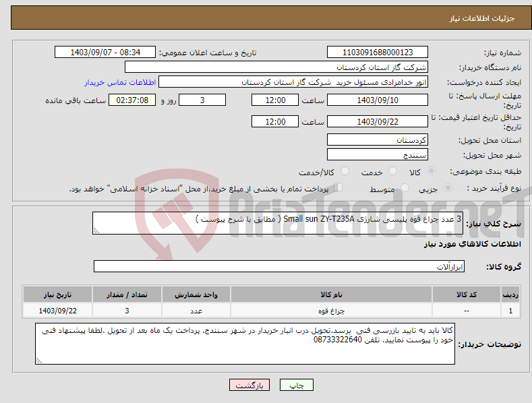The height and width of the screenshot is (403, 532).
Task: Click the چراغ قوه item name cell
Action: click(x=331, y=311)
